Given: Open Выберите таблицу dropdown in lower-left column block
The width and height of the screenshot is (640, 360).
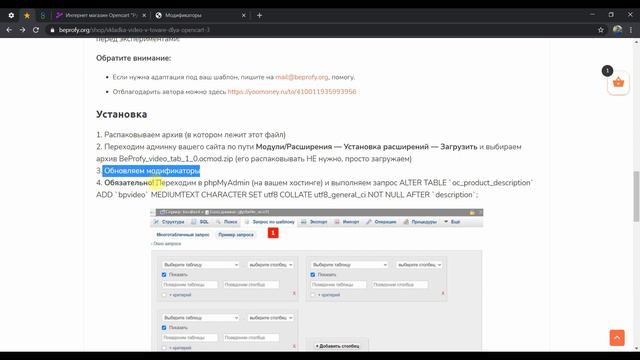Looking at the screenshot, I should pyautogui.click(x=200, y=318).
